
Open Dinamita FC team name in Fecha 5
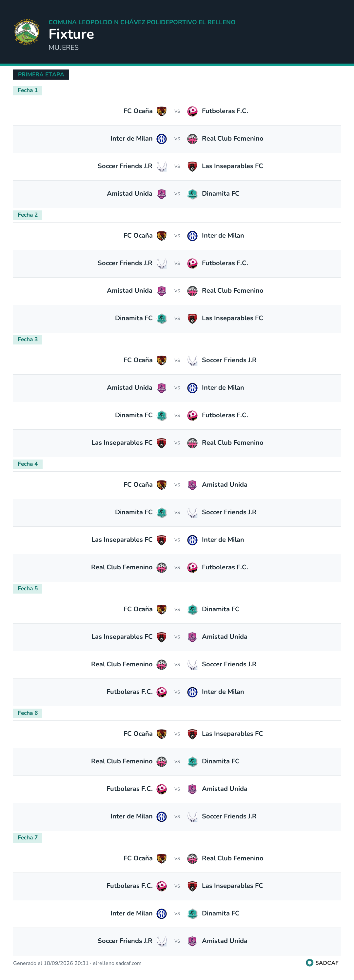point(220,609)
